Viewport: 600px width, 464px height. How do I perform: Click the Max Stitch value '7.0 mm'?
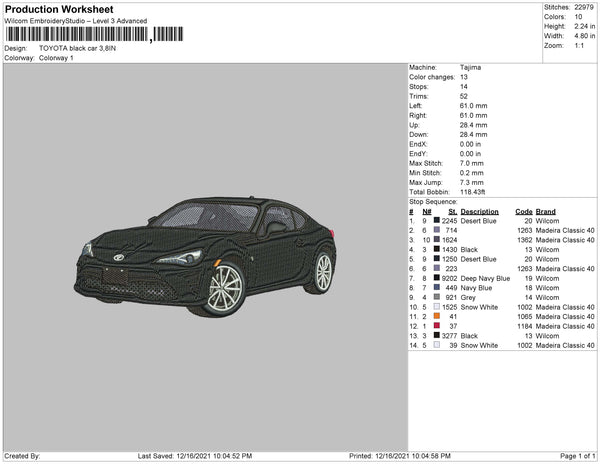471,163
